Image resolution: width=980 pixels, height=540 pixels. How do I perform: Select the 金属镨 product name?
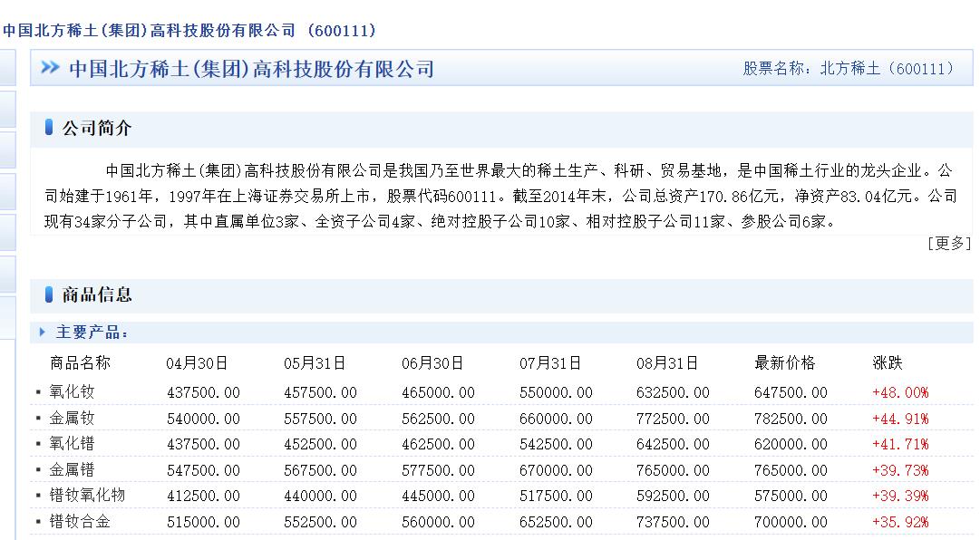coord(72,469)
